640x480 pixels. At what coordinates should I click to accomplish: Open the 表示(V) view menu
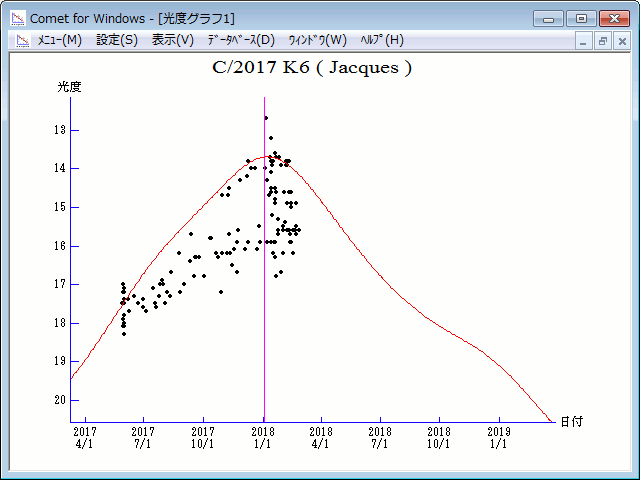(x=172, y=40)
